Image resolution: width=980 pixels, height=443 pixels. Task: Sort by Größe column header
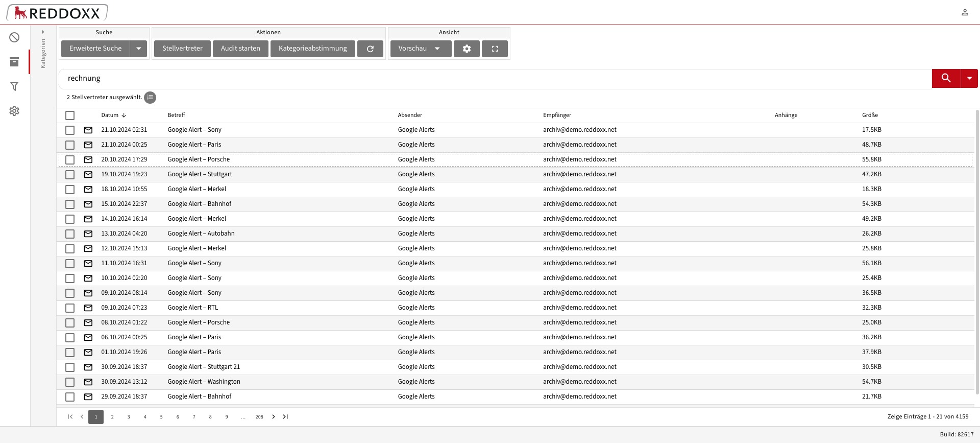[x=870, y=115]
